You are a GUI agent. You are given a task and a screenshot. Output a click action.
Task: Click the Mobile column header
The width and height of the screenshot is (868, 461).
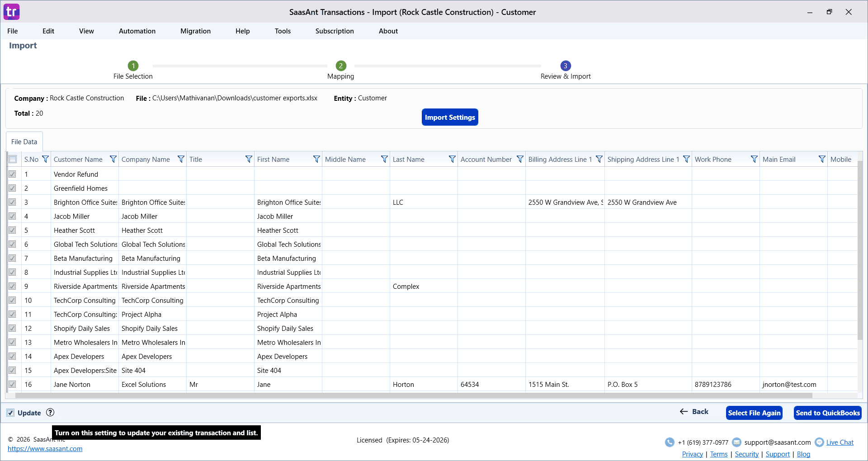tap(842, 159)
